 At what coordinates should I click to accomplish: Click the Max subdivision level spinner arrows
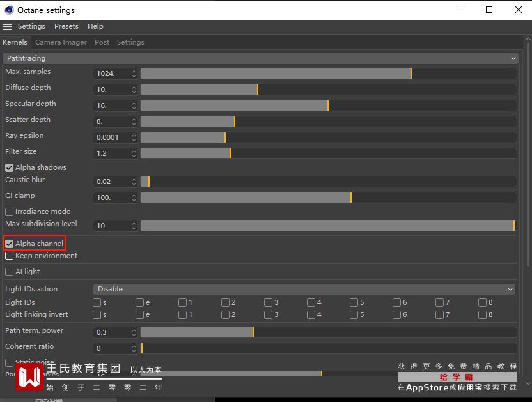134,226
